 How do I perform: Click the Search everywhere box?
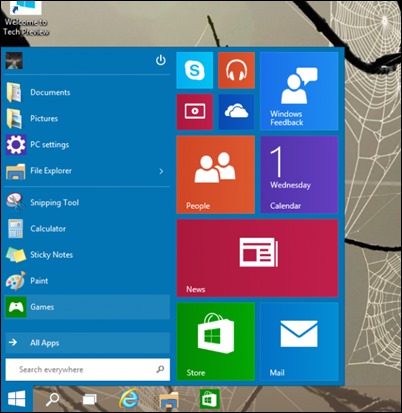click(x=88, y=369)
